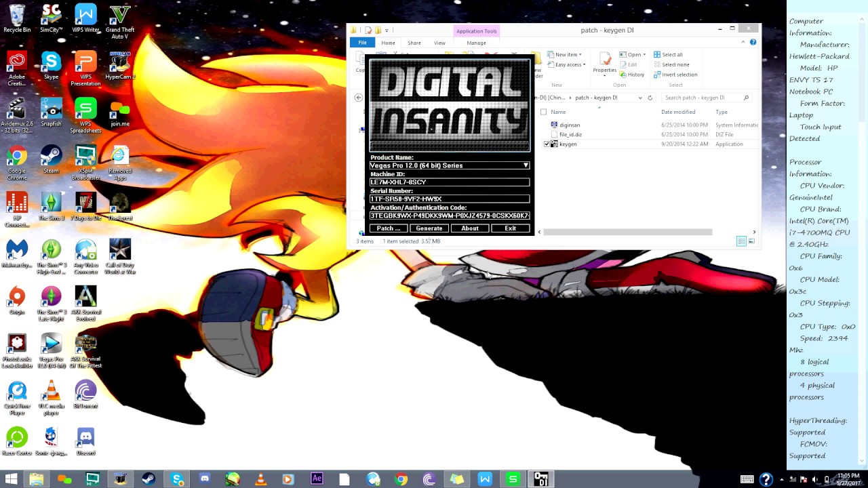
Task: Select the Discord desktop icon
Action: (85, 441)
